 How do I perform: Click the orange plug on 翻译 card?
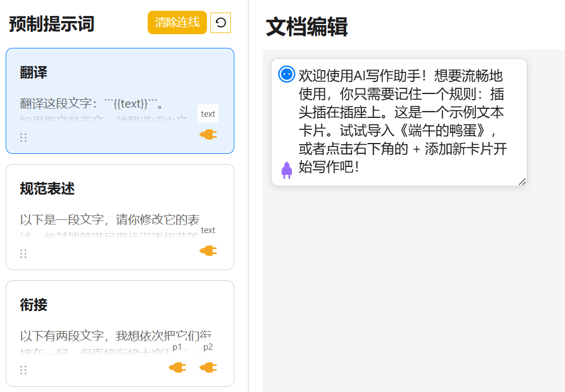pyautogui.click(x=208, y=134)
